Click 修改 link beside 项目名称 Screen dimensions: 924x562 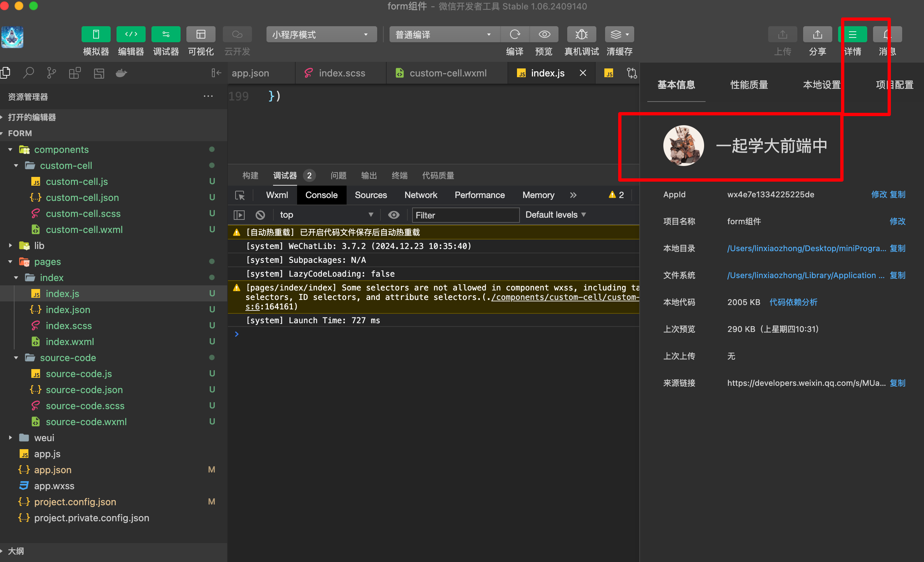point(897,221)
